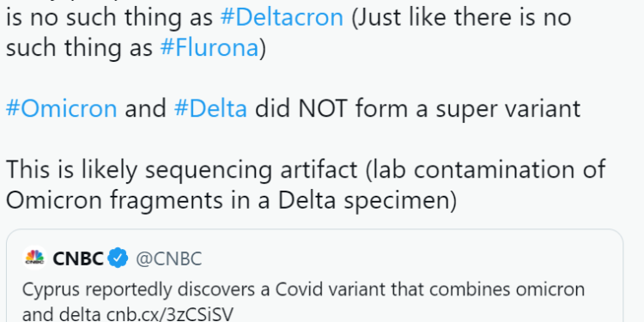Click the #Delta hashtag
The image size is (644, 322).
(x=210, y=109)
